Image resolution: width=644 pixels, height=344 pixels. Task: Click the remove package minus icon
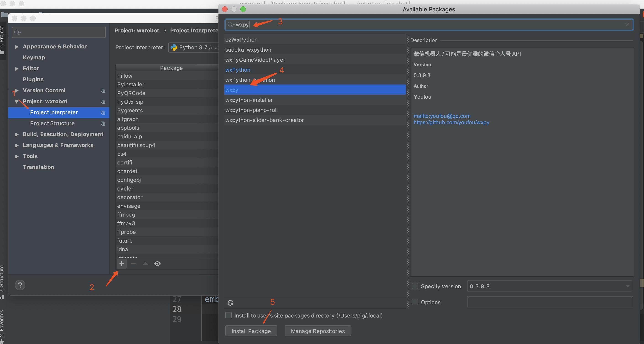pos(133,263)
